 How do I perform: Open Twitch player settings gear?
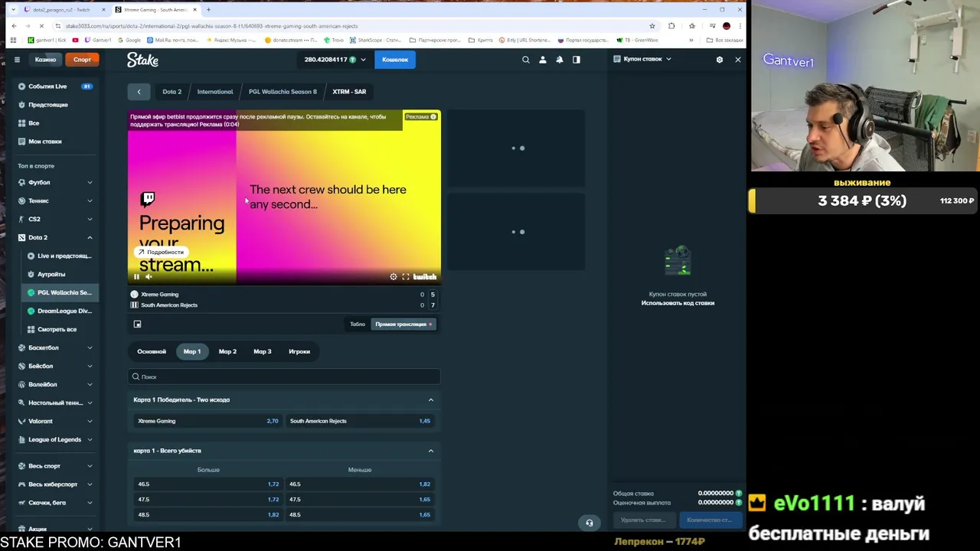[x=394, y=277]
